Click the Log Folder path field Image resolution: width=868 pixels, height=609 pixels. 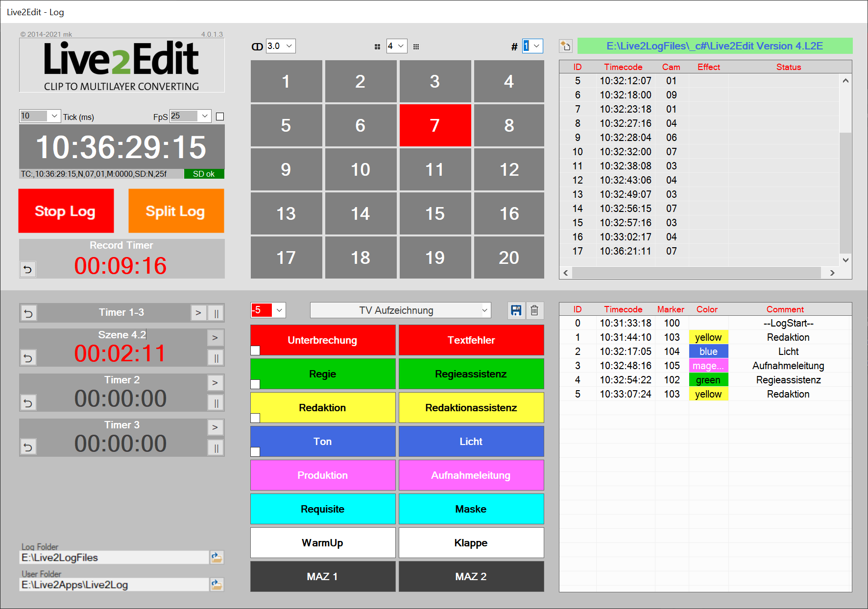click(114, 558)
